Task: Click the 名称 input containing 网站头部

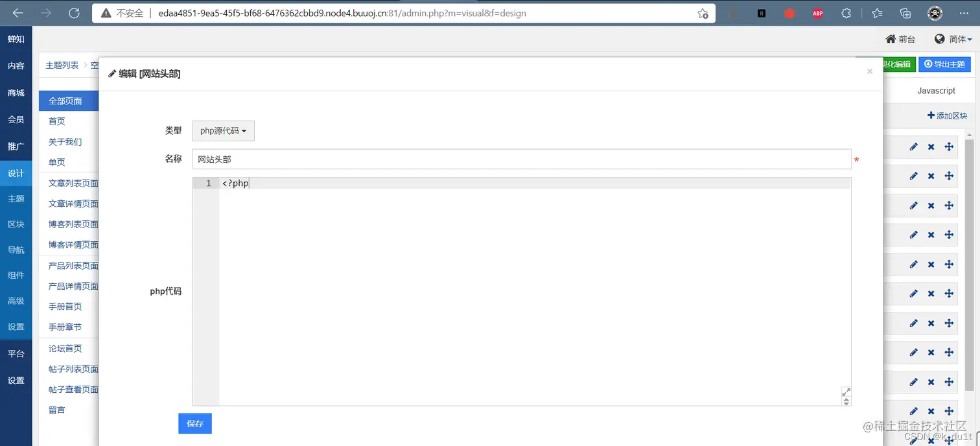Action: click(522, 159)
